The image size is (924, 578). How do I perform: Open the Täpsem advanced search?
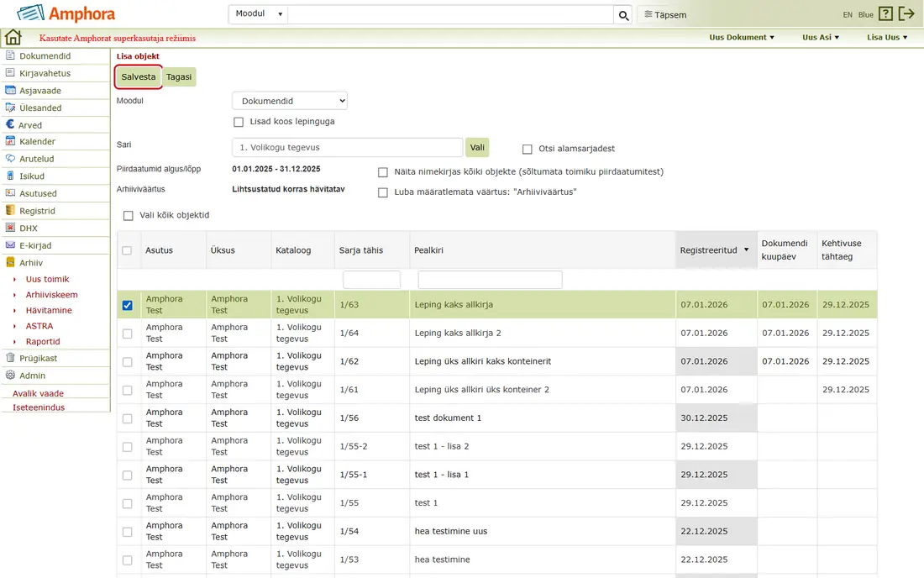[665, 15]
